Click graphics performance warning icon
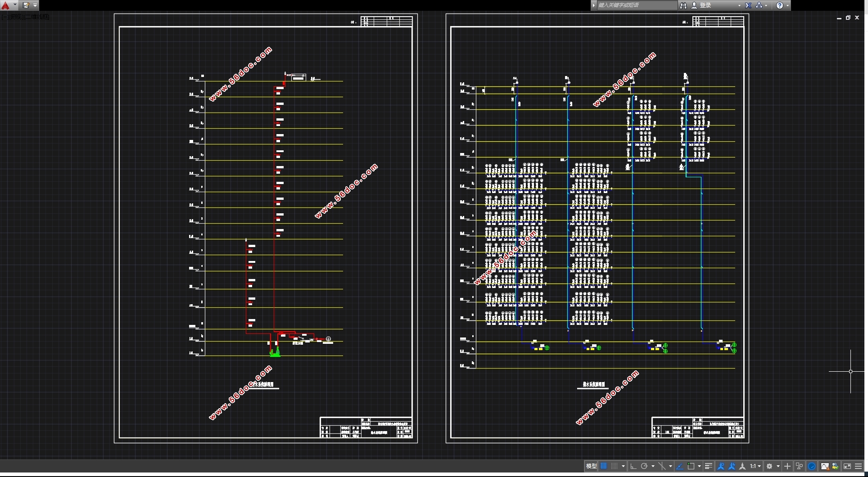Image resolution: width=868 pixels, height=477 pixels. pyautogui.click(x=825, y=466)
